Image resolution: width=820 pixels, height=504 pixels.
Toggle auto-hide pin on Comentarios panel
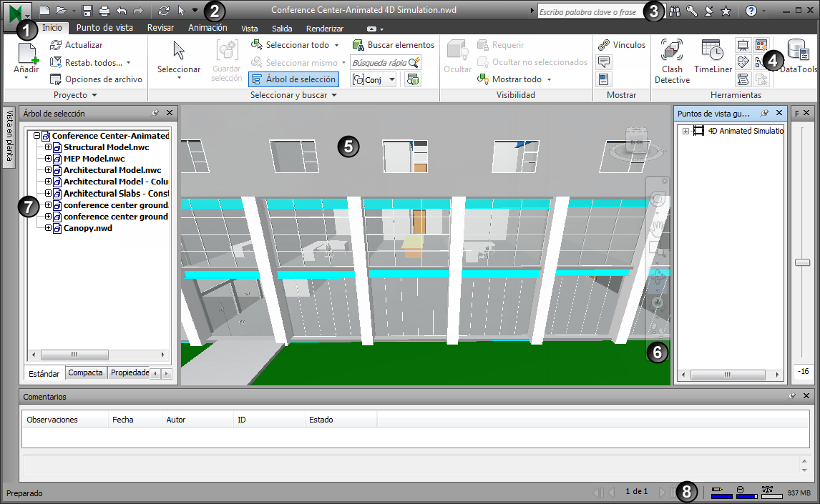tap(792, 396)
